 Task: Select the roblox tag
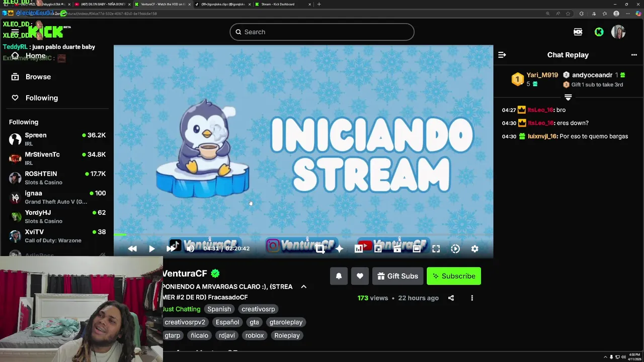(x=255, y=335)
